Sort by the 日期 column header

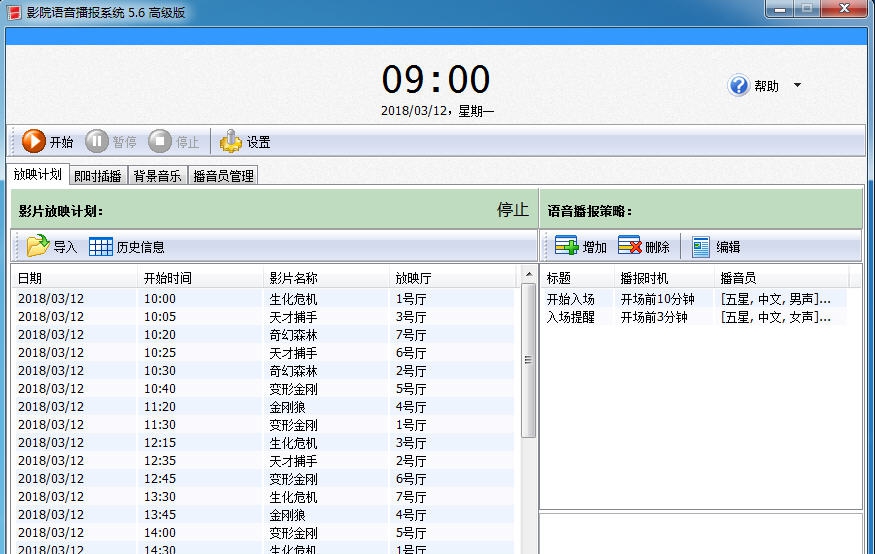[x=75, y=278]
